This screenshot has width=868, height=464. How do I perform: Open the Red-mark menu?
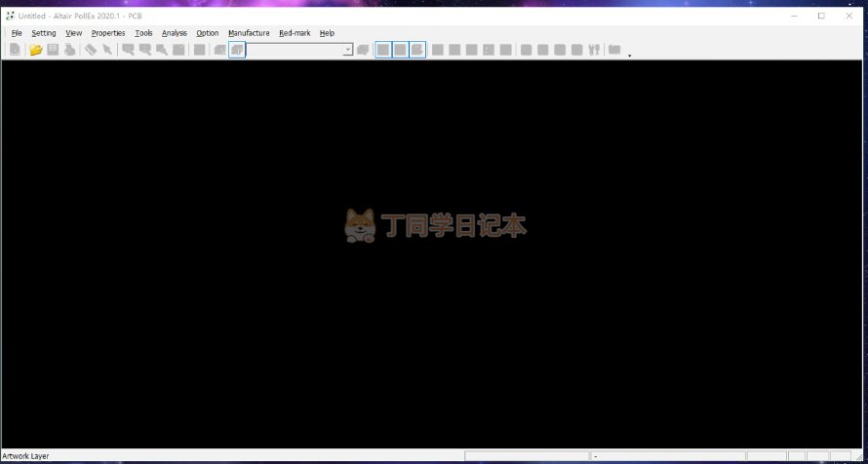295,33
